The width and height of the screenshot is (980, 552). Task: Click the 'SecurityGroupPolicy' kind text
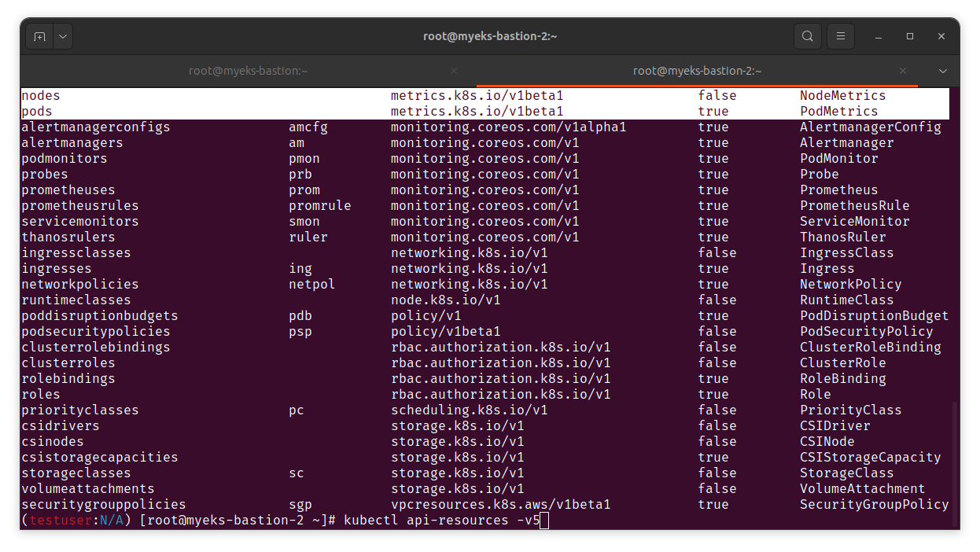coord(875,504)
